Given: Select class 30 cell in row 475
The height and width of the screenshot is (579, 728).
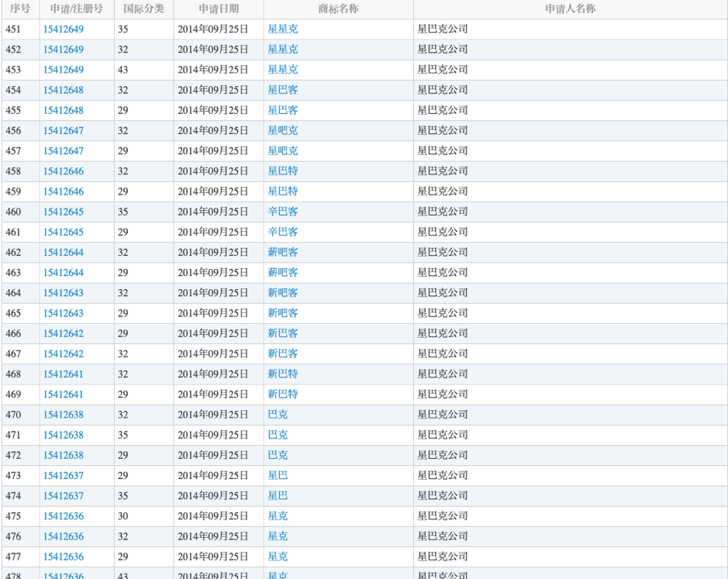Looking at the screenshot, I should tap(122, 516).
